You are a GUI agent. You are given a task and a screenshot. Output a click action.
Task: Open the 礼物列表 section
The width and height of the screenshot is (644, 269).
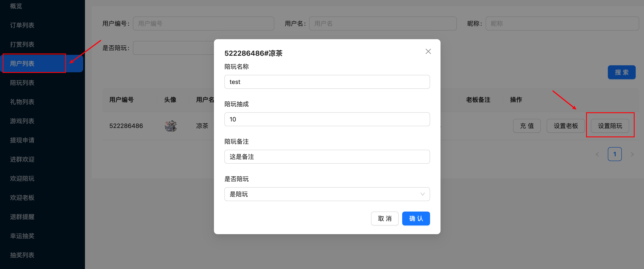tap(22, 102)
